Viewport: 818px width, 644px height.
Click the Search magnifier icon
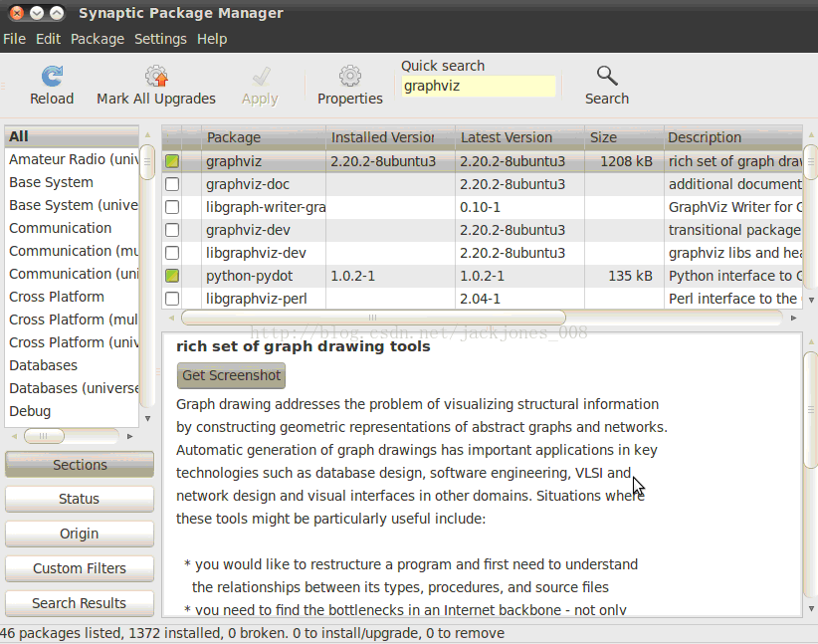click(607, 77)
